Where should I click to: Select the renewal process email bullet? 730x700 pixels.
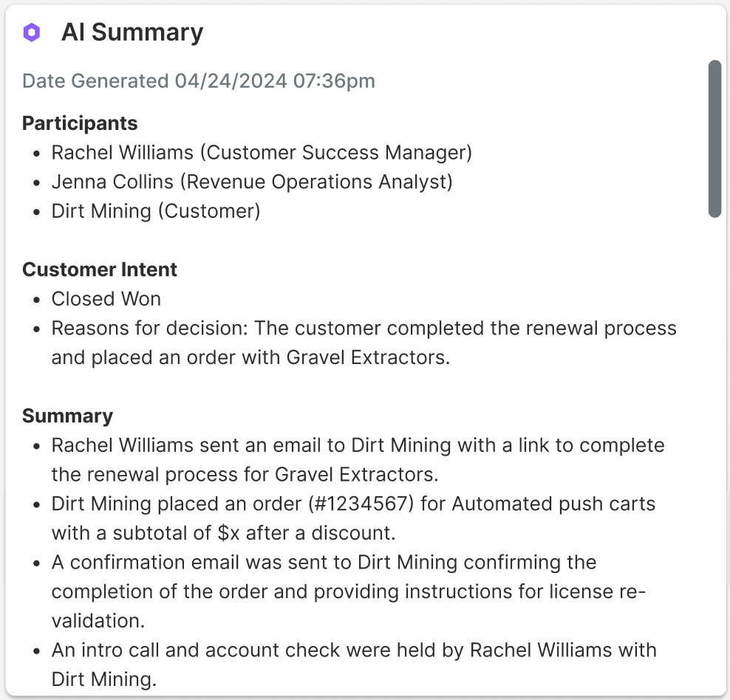357,459
